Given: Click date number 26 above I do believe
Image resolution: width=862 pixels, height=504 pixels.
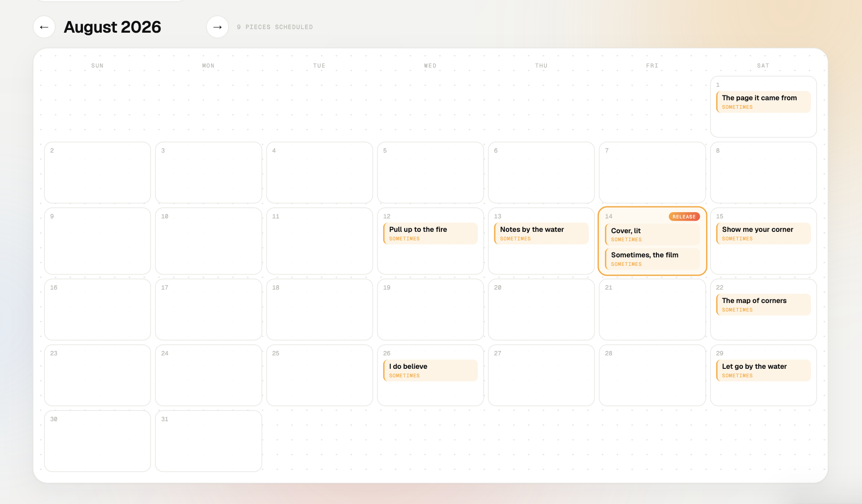Looking at the screenshot, I should tap(387, 353).
